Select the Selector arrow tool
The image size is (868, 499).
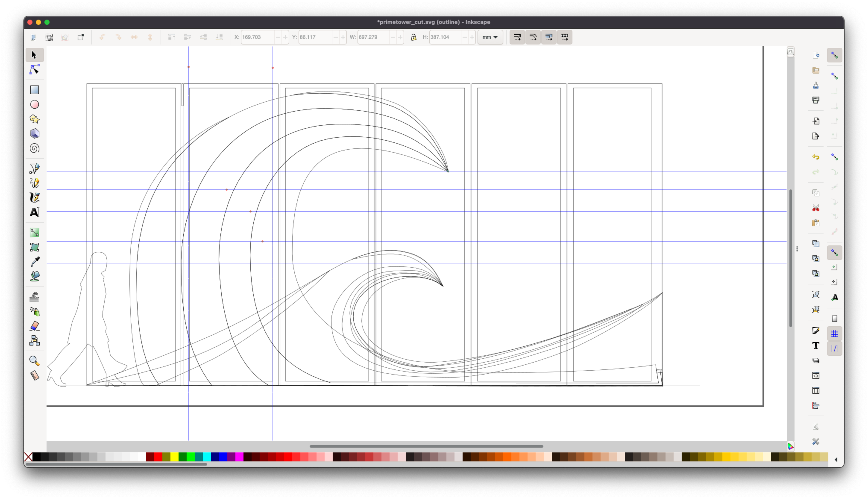click(34, 55)
